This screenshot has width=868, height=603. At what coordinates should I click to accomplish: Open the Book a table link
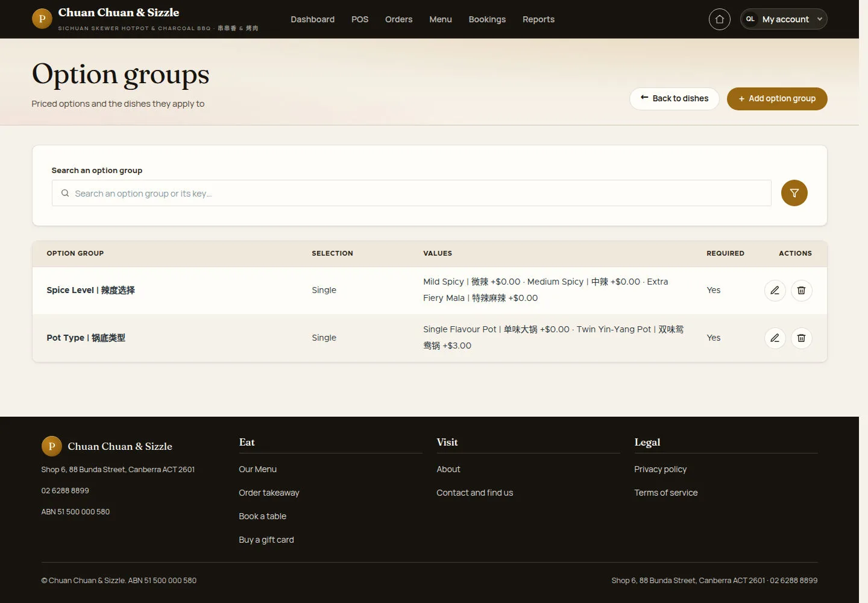pyautogui.click(x=262, y=516)
